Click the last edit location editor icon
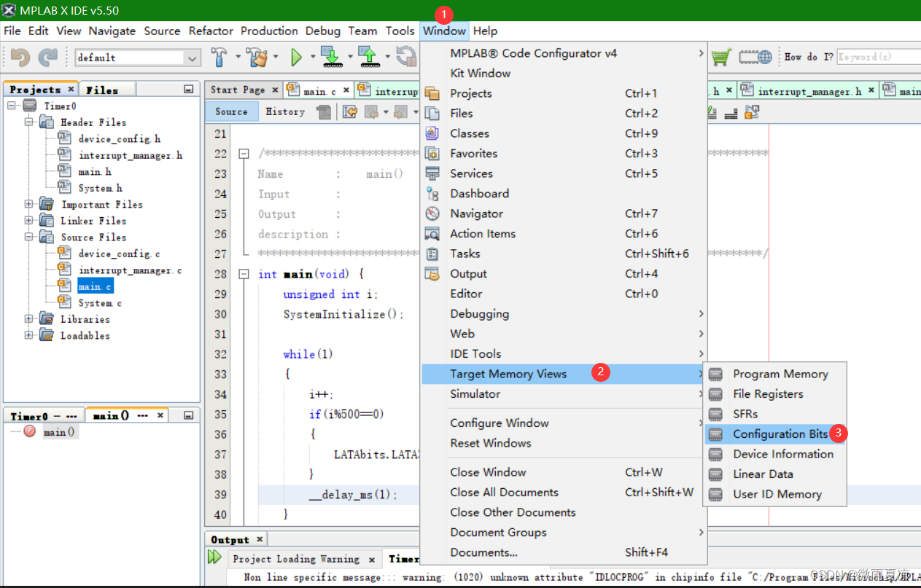921x588 pixels. 350,111
